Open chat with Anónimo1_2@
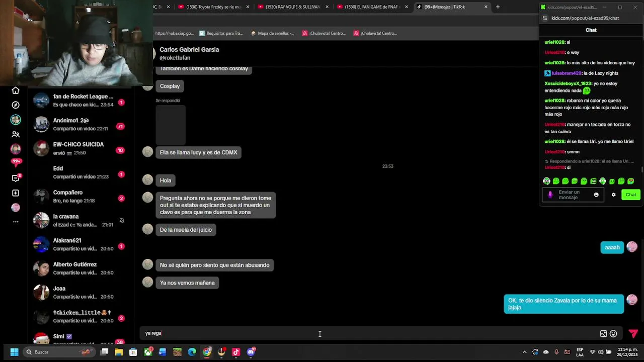This screenshot has width=644, height=362. pos(80,124)
